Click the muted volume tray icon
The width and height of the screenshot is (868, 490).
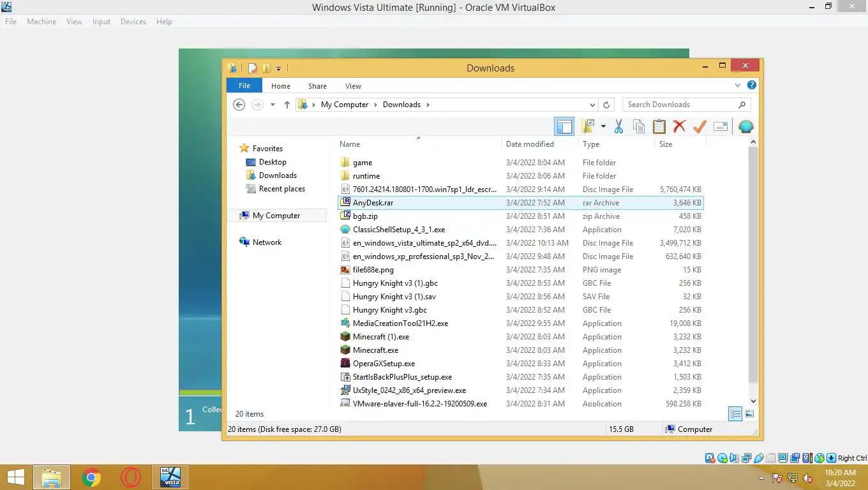(x=807, y=478)
